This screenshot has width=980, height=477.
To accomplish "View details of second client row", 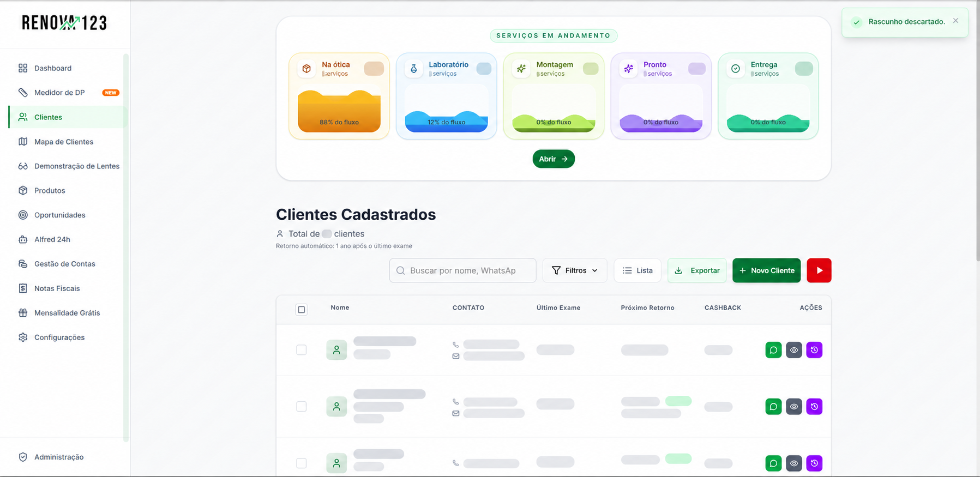I will coord(794,407).
